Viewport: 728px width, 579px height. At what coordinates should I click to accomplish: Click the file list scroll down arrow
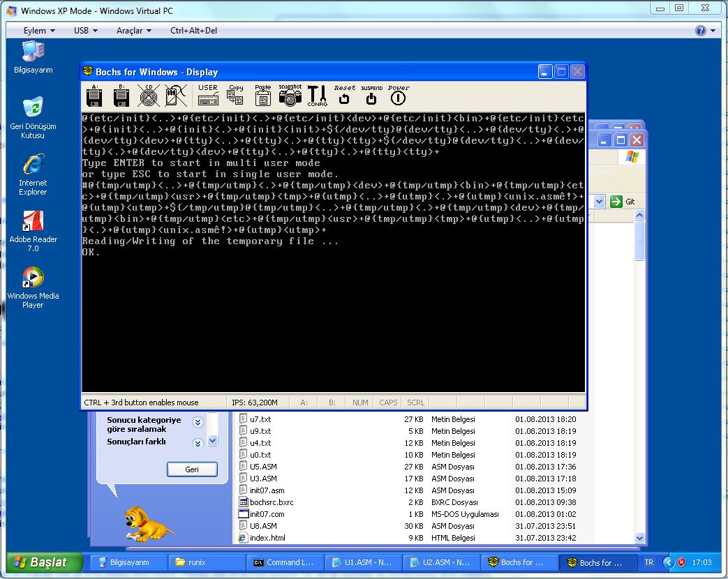coord(640,538)
